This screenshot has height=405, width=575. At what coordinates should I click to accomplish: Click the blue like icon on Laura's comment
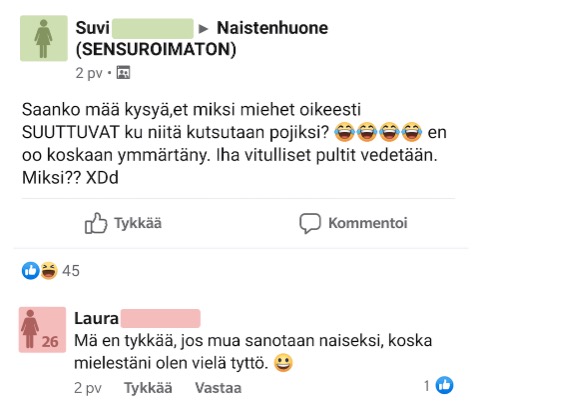coord(444,385)
